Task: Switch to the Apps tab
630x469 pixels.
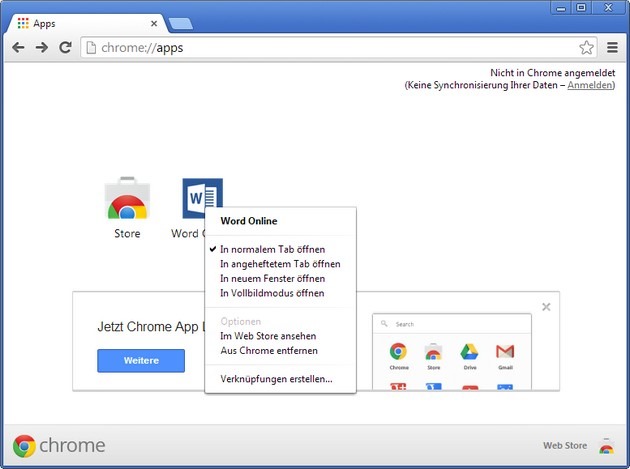Action: coord(84,24)
